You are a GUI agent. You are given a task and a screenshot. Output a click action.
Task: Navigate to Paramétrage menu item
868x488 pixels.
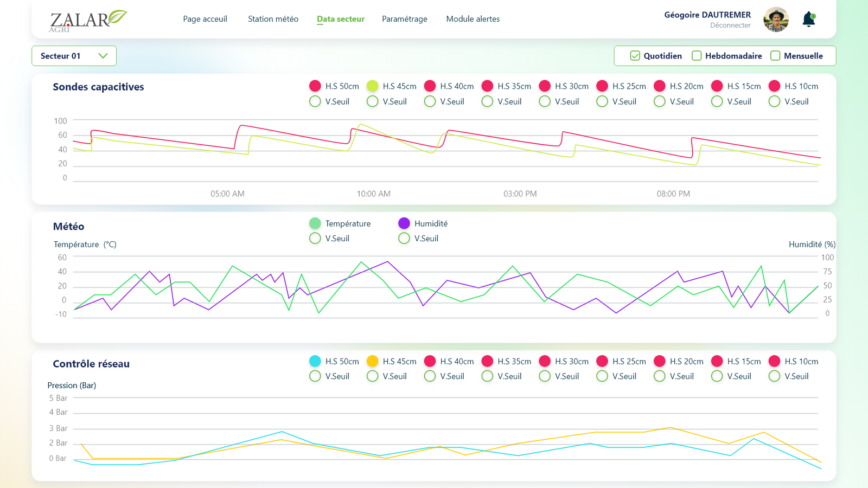tap(404, 19)
